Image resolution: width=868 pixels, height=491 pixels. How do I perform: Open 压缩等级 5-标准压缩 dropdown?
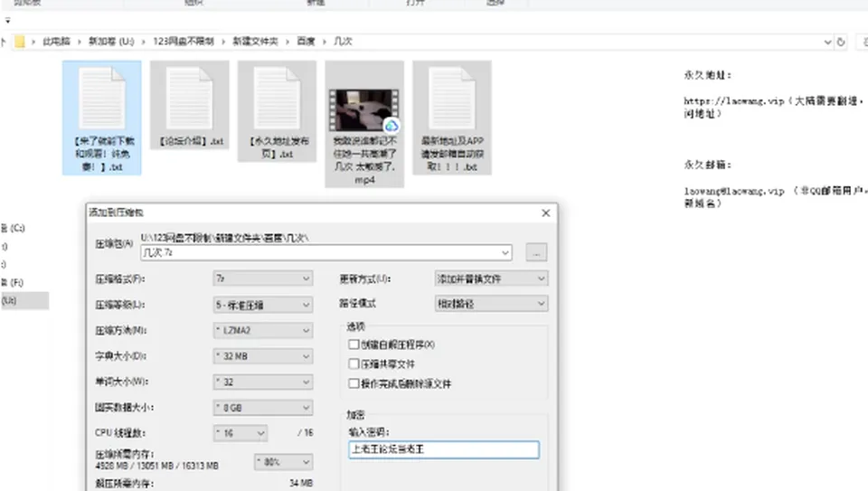263,305
